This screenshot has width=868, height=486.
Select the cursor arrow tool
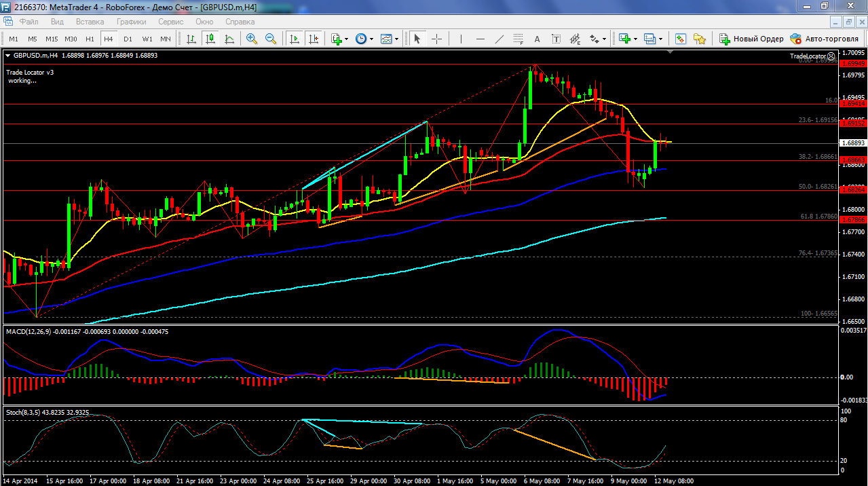coord(417,39)
